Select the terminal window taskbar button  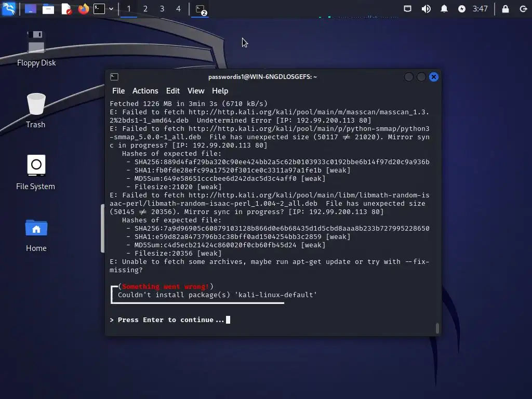click(201, 9)
